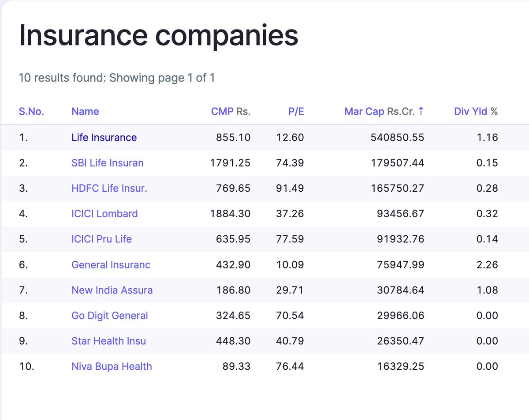The height and width of the screenshot is (420, 529).
Task: Select CMP value 432.90
Action: coord(233,265)
